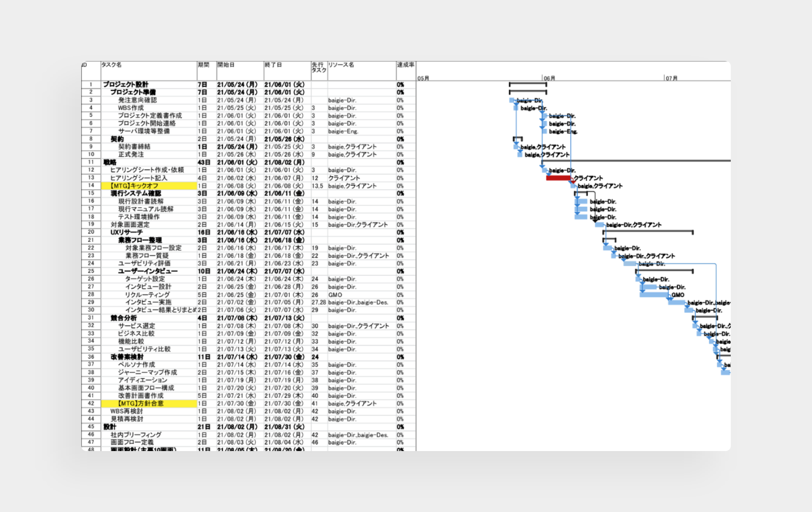Click the UXリサーチ summary task
812x512 pixels.
pyautogui.click(x=127, y=232)
